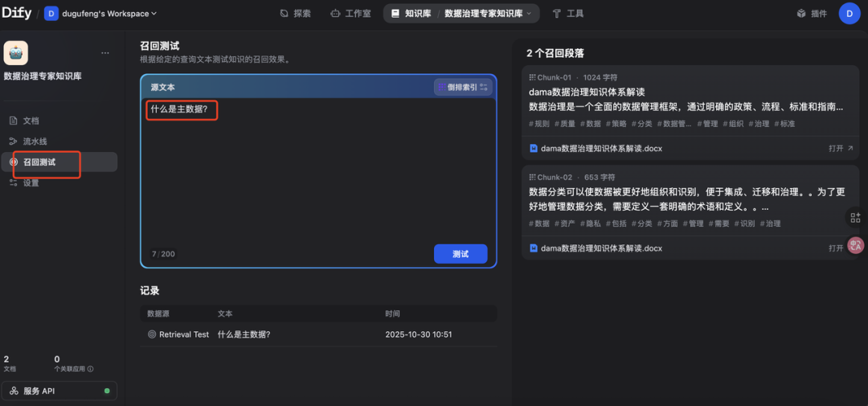Click the blue D workspace avatar icon

[x=51, y=14]
